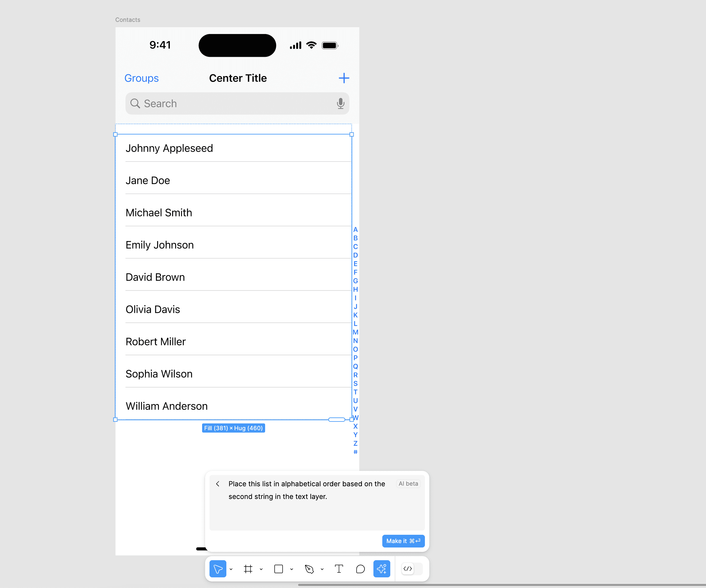Select the Frame tool
The height and width of the screenshot is (588, 706).
point(248,569)
